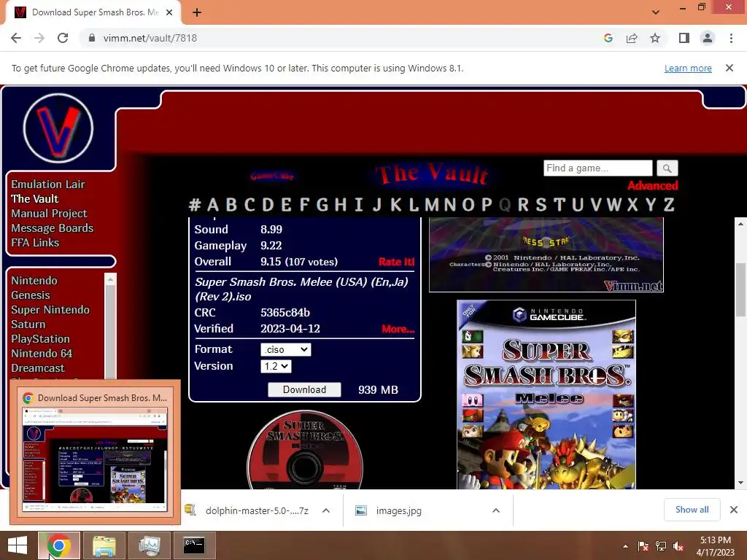Viewport: 747px width, 560px height.
Task: Search with the magnifier button
Action: point(667,168)
